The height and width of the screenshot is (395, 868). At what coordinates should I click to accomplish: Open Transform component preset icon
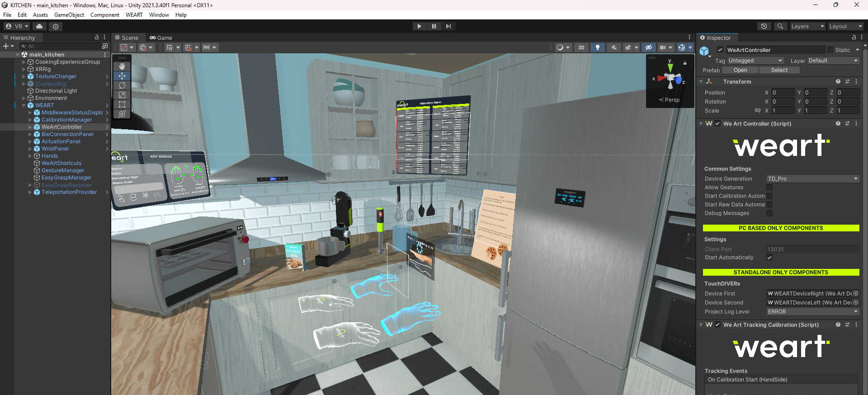847,82
